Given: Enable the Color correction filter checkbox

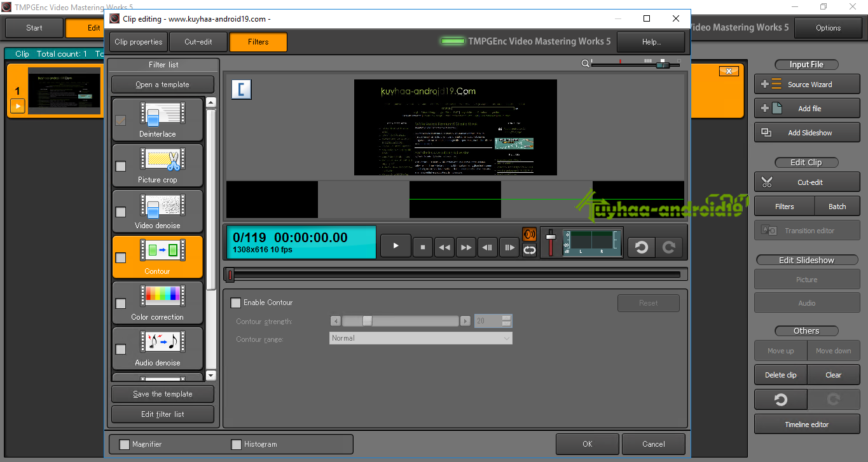Looking at the screenshot, I should tap(121, 303).
